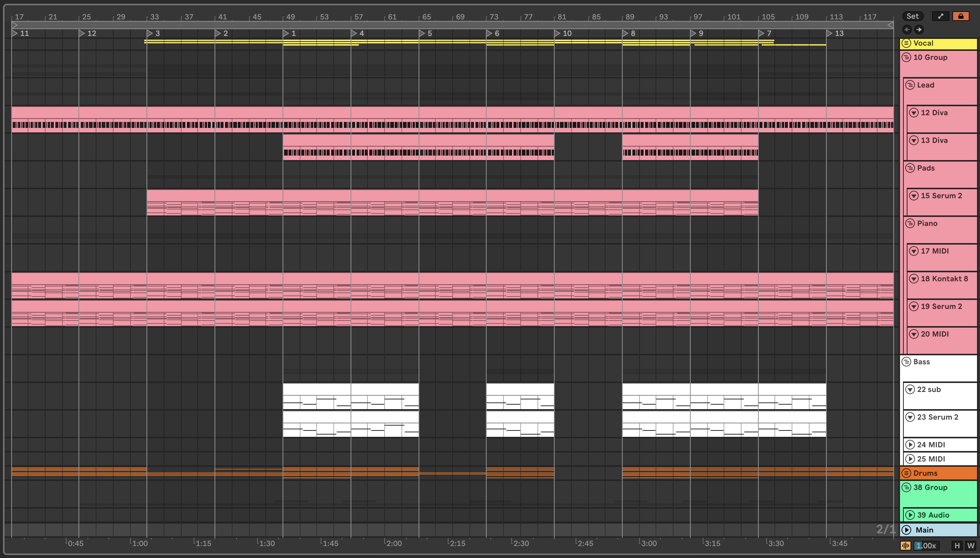Click the loop brace end handle
Screen dimensions: 980x558
[890, 25]
